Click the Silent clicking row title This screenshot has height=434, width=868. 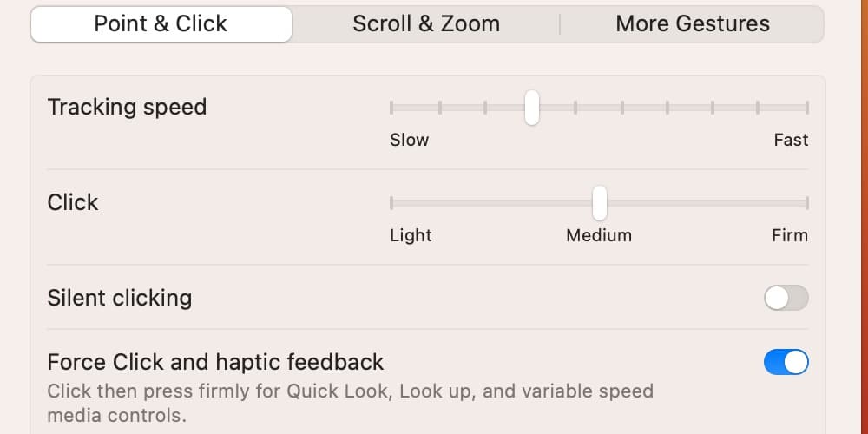pyautogui.click(x=119, y=298)
